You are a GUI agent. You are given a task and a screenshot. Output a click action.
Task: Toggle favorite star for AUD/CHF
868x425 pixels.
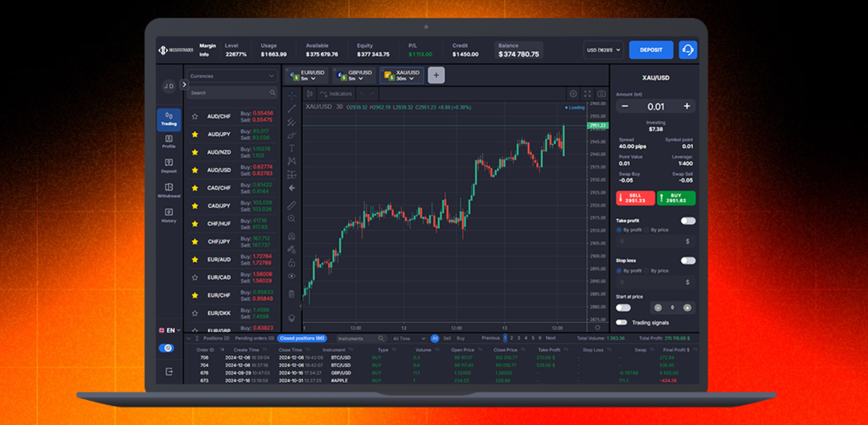tap(194, 116)
